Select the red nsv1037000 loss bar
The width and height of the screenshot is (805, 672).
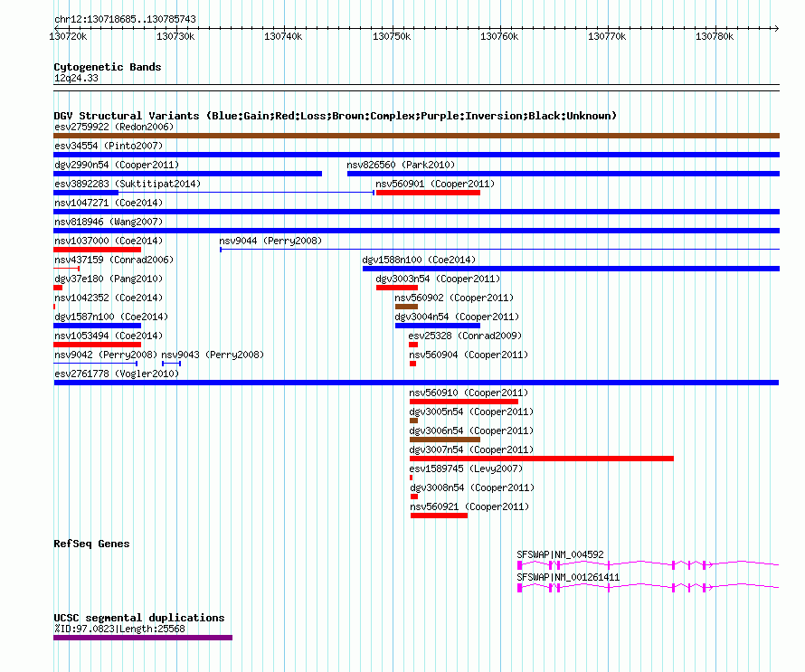[x=97, y=250]
